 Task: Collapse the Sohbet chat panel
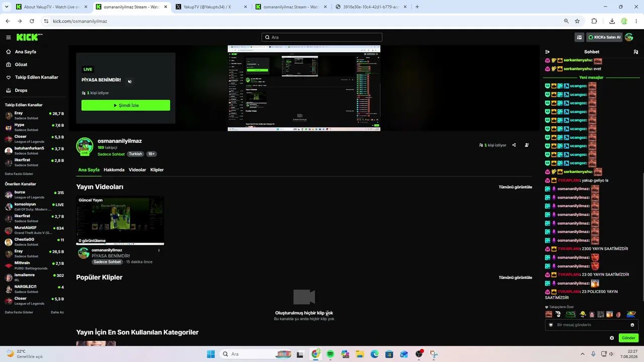[x=547, y=52]
